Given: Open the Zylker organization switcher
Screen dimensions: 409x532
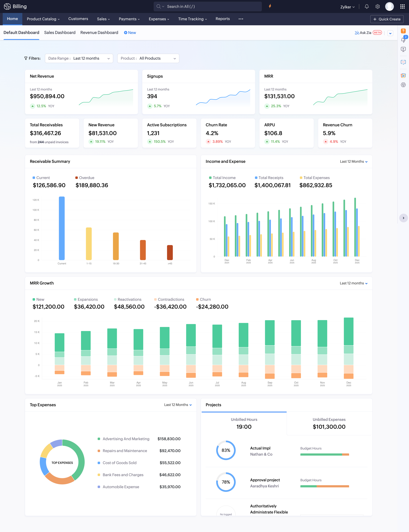Looking at the screenshot, I should 347,7.
